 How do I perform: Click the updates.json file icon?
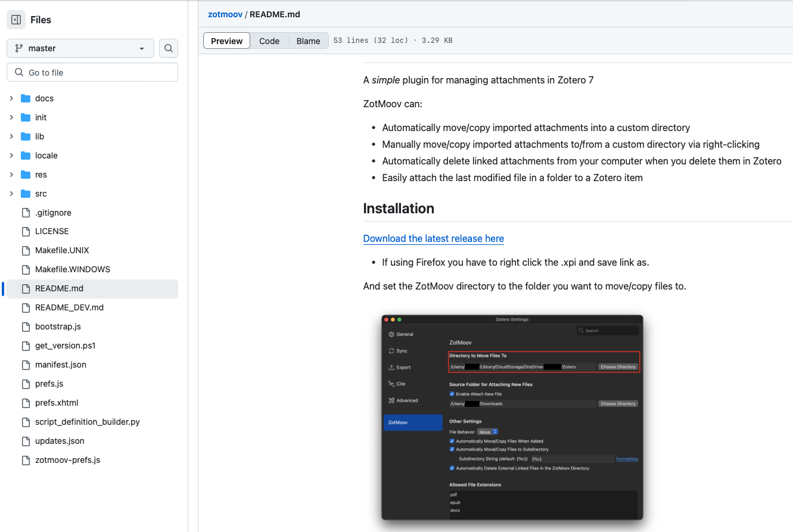coord(26,441)
